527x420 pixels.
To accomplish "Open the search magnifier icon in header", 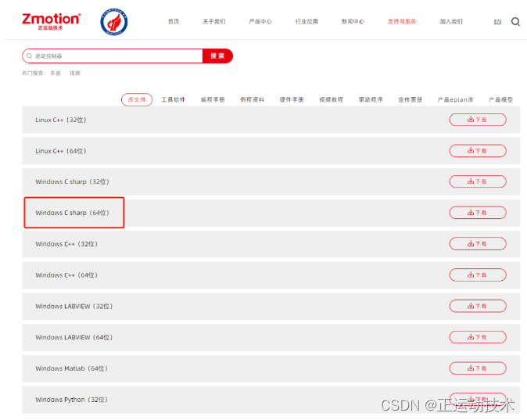I will [x=515, y=22].
